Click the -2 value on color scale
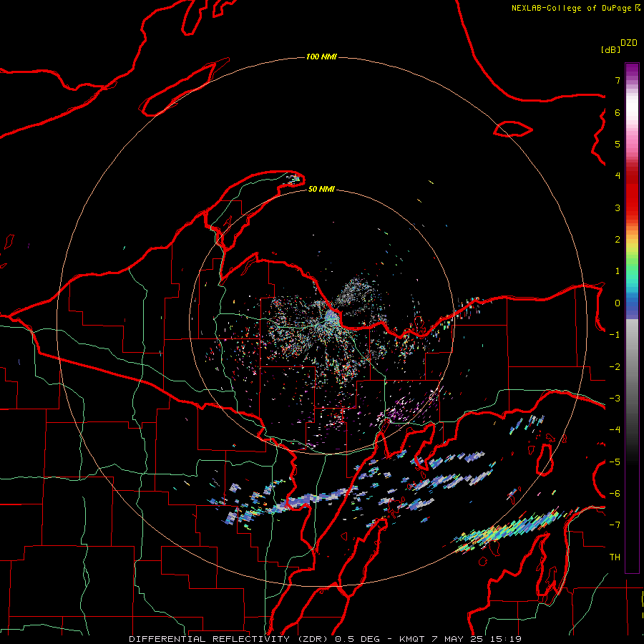Image resolution: width=644 pixels, height=644 pixels. tap(615, 367)
